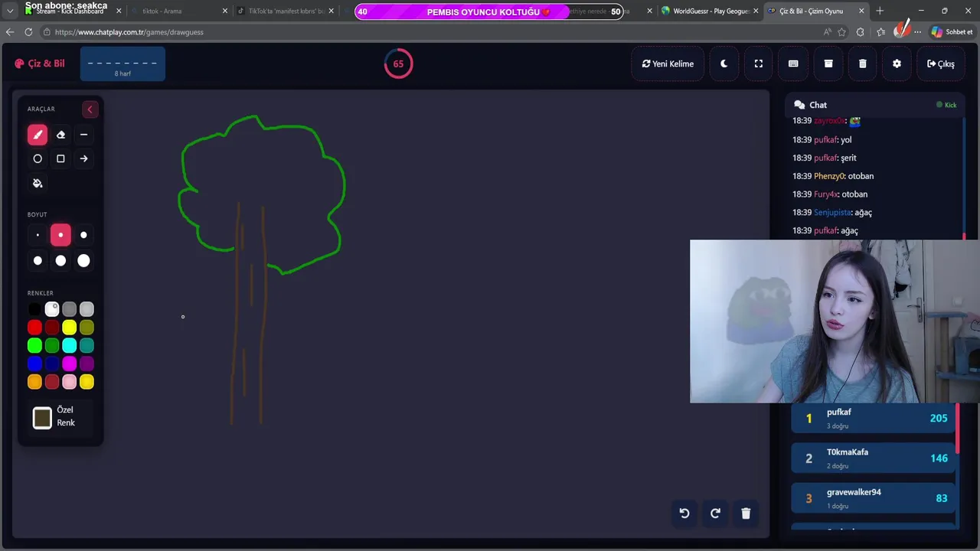This screenshot has width=980, height=551.
Task: Select the brush drawing tool
Action: tap(38, 135)
